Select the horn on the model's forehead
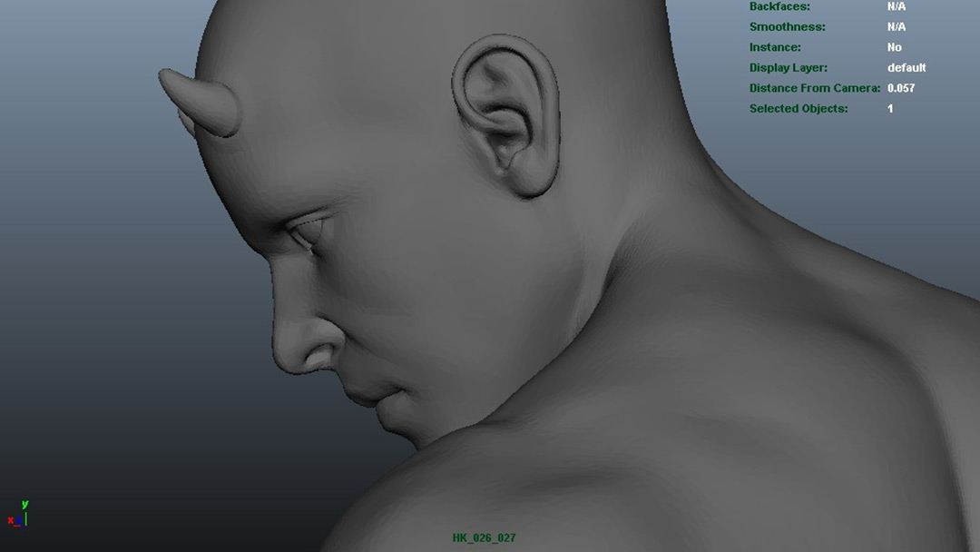The image size is (980, 552). [198, 102]
